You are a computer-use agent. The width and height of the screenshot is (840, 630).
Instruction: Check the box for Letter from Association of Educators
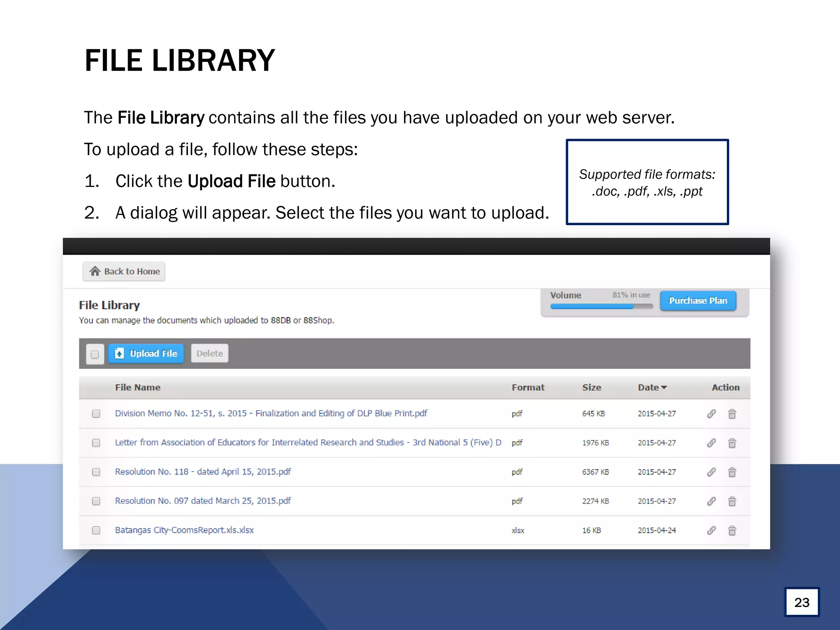96,443
